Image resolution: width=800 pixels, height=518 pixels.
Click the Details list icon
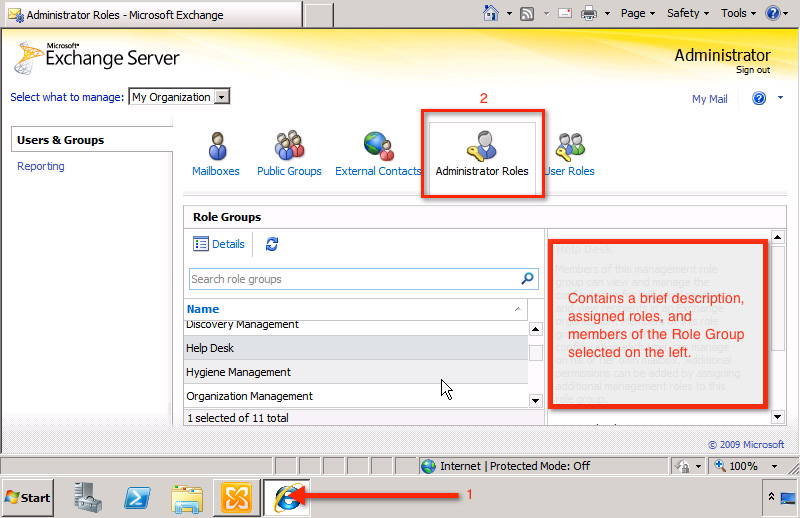[x=201, y=244]
